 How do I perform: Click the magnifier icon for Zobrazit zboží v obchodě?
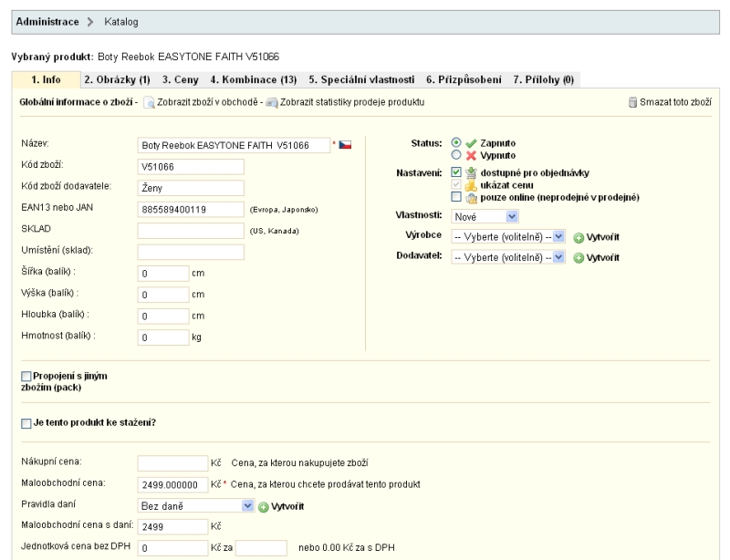click(x=151, y=103)
